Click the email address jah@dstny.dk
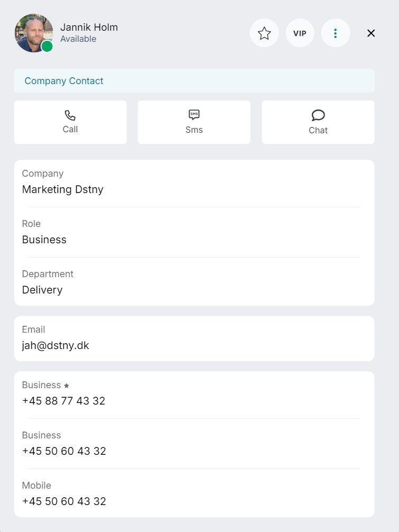The height and width of the screenshot is (532, 399). click(x=55, y=345)
